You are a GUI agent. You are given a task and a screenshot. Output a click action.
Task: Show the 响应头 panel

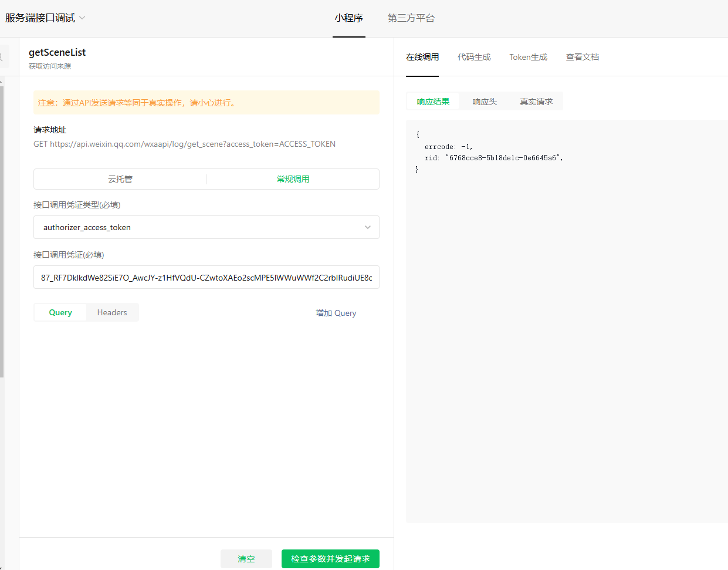pyautogui.click(x=485, y=102)
